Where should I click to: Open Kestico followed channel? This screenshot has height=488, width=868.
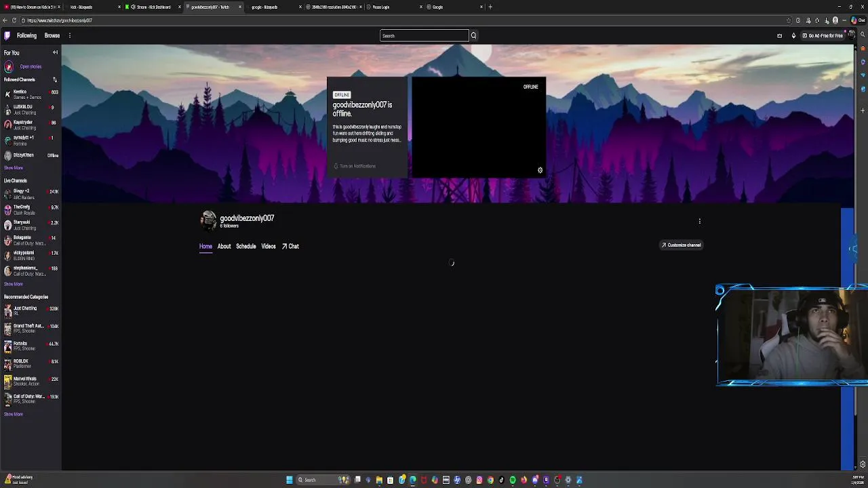[x=31, y=94]
